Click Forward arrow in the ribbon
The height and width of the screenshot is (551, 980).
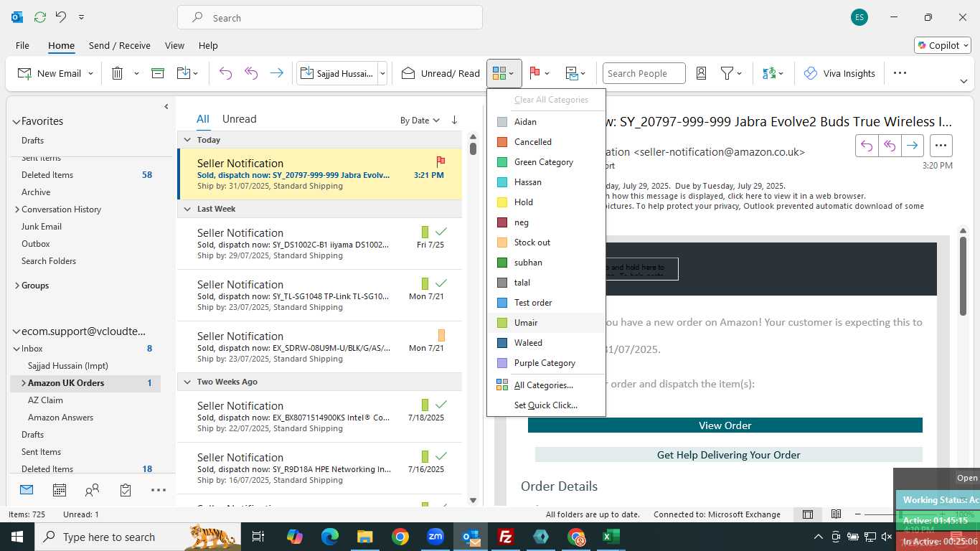pos(276,73)
